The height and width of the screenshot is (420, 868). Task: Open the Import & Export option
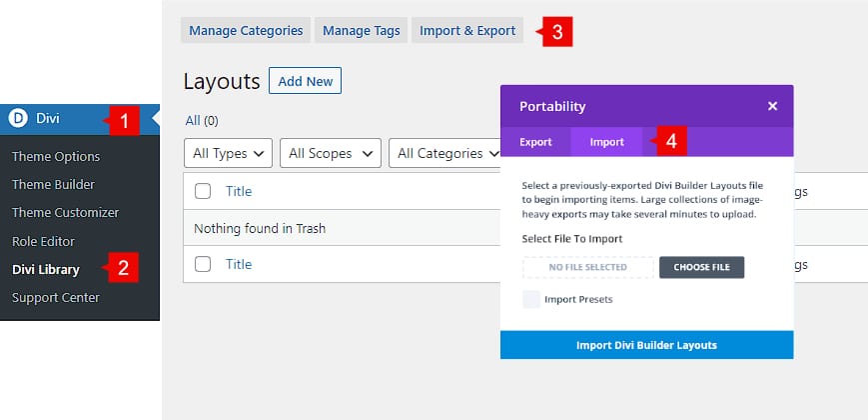[x=467, y=31]
